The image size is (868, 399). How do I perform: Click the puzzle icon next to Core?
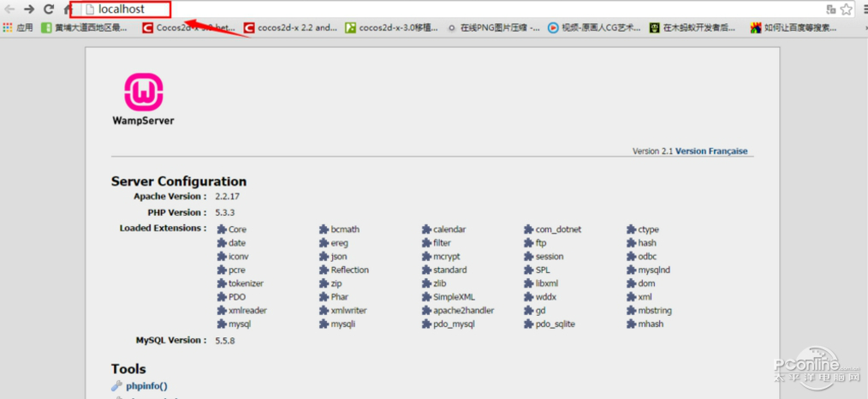222,229
